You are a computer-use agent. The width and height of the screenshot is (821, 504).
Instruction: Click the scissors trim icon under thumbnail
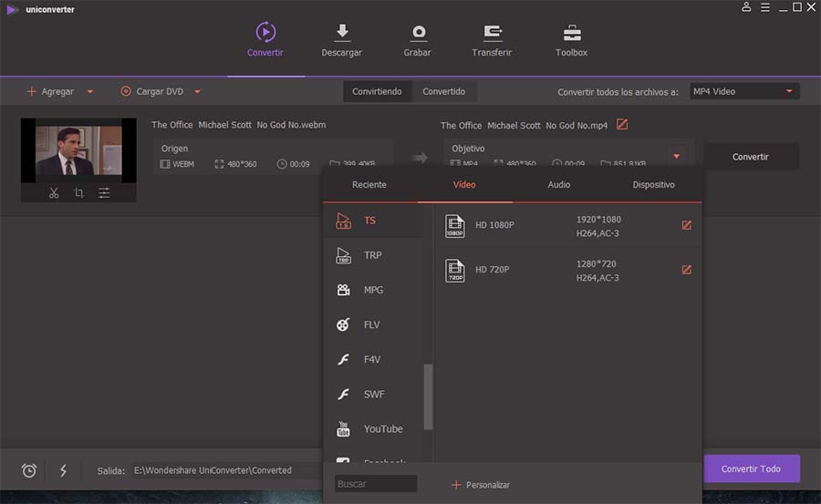(54, 193)
